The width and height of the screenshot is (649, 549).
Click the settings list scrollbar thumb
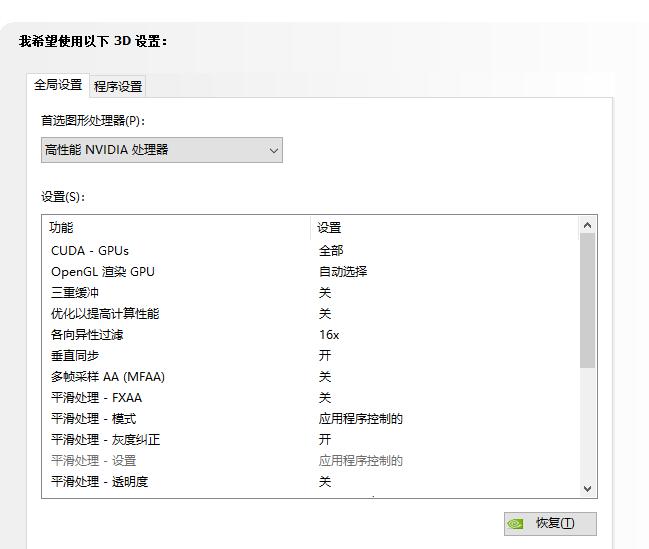(x=587, y=300)
